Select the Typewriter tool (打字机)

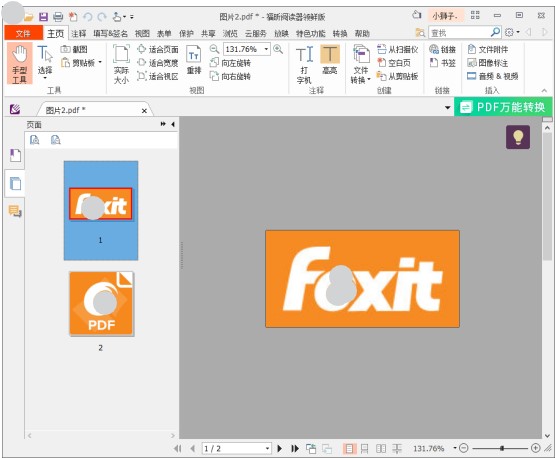(304, 64)
